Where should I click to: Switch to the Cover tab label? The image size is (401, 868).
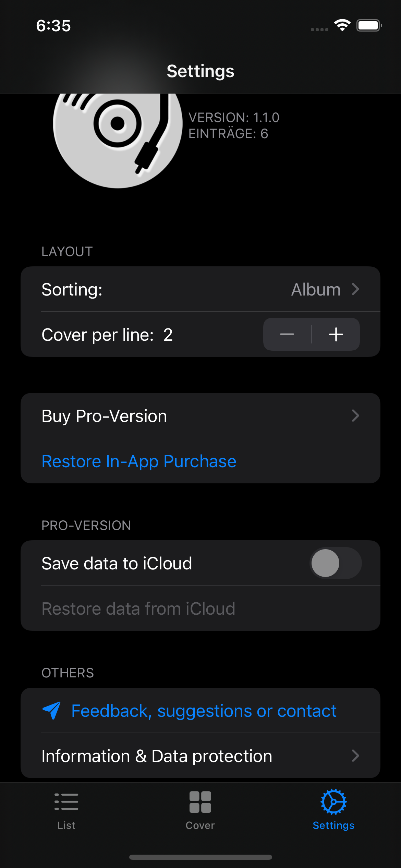tap(200, 825)
